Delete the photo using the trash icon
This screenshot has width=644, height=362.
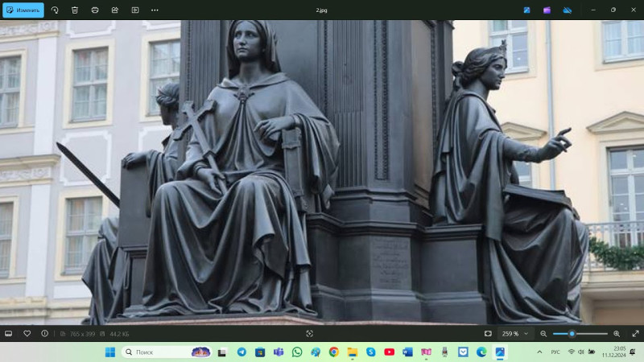[x=75, y=10]
